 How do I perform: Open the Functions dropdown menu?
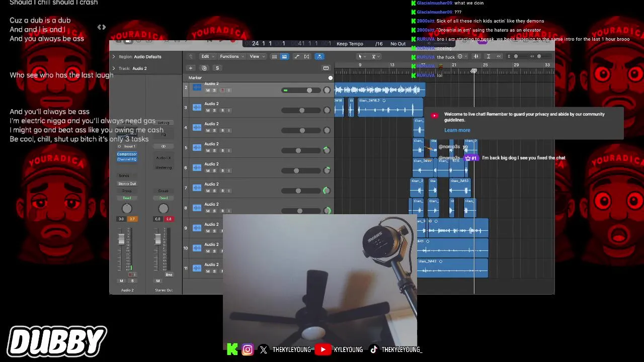231,56
